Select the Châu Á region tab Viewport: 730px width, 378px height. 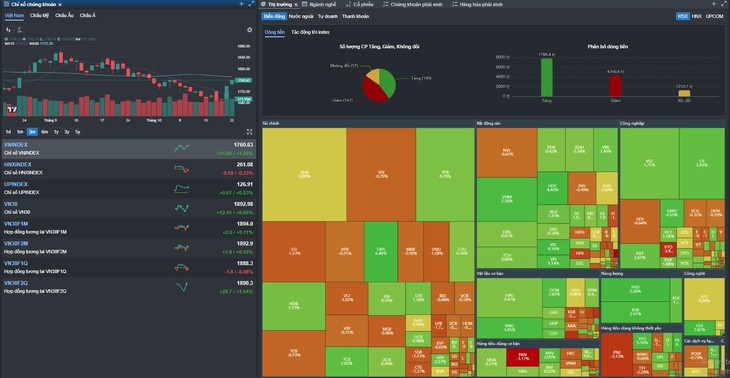(x=88, y=15)
